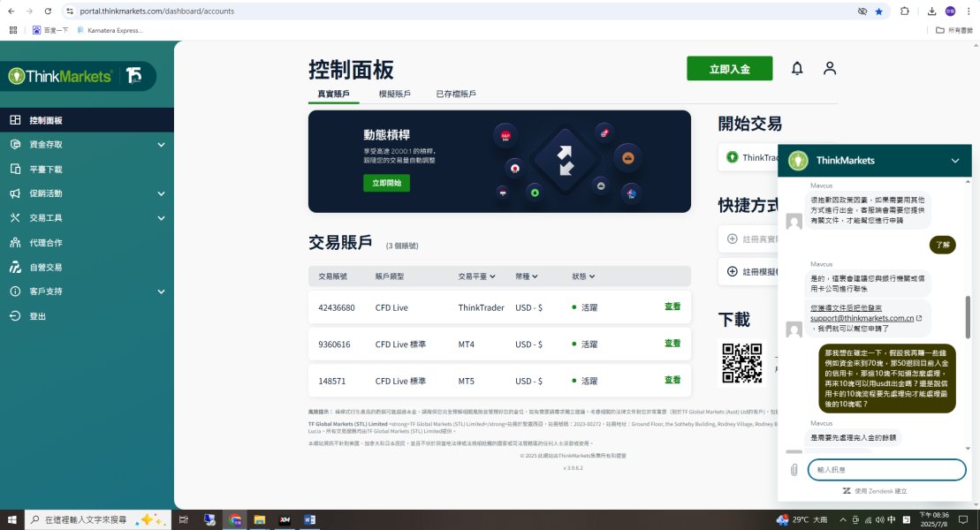Click the ThinkMarkets logo in sidebar
980x530 pixels.
(x=60, y=76)
